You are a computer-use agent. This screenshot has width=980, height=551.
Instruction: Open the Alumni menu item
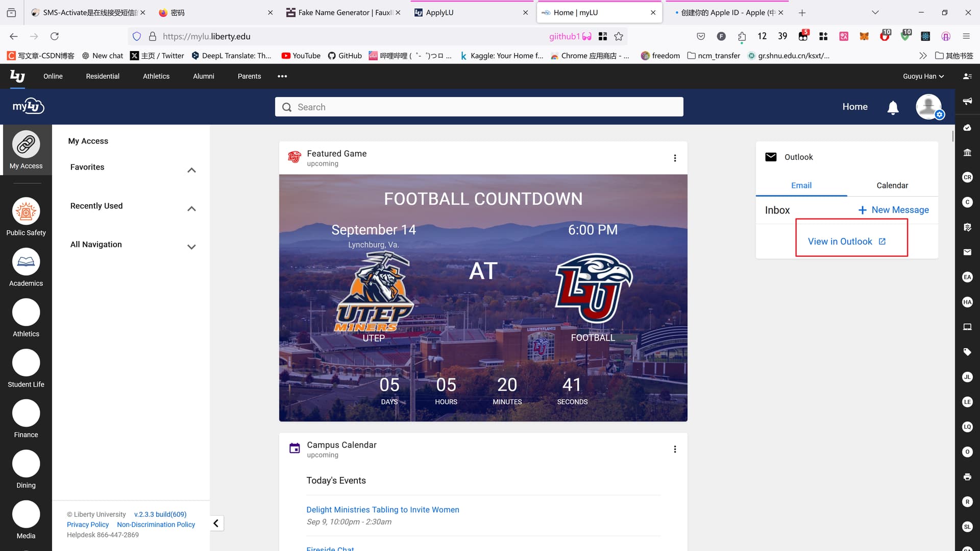(x=204, y=76)
